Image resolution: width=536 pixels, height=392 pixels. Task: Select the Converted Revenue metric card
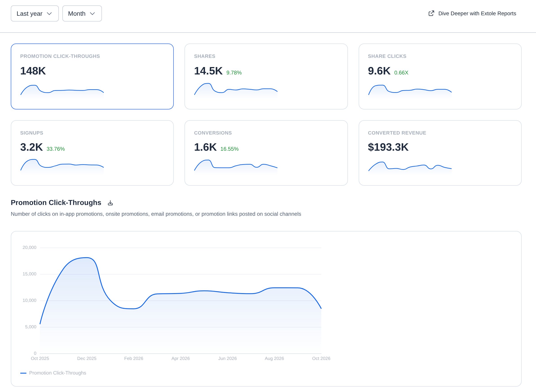[x=440, y=153]
